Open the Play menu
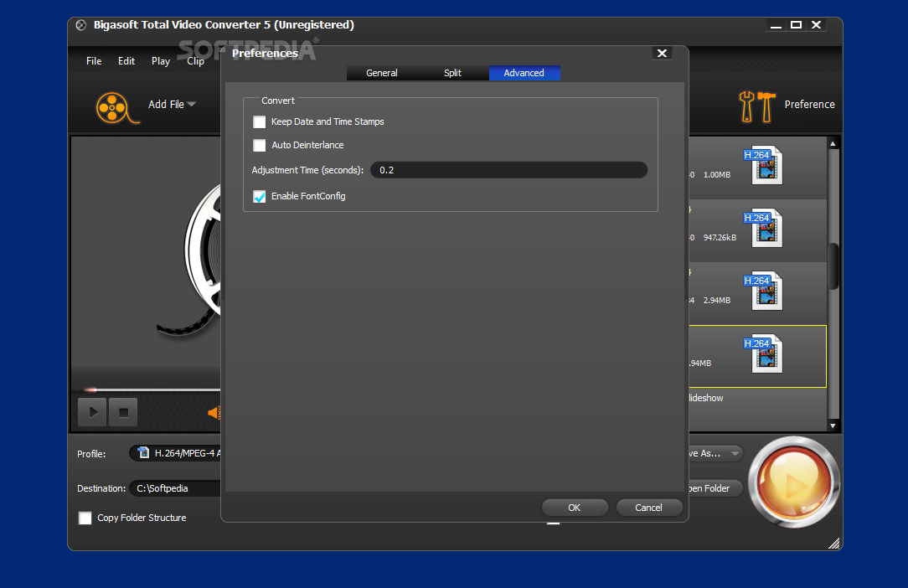Viewport: 908px width, 588px height. coord(160,61)
